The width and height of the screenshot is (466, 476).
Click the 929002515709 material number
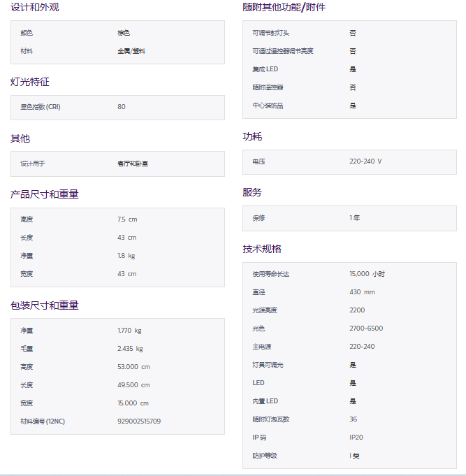[x=139, y=421]
